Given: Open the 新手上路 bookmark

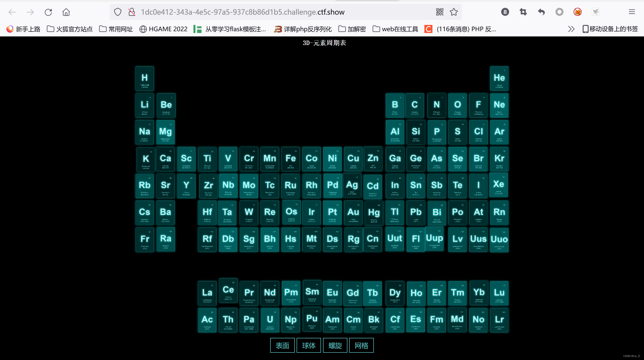Looking at the screenshot, I should pyautogui.click(x=23, y=29).
